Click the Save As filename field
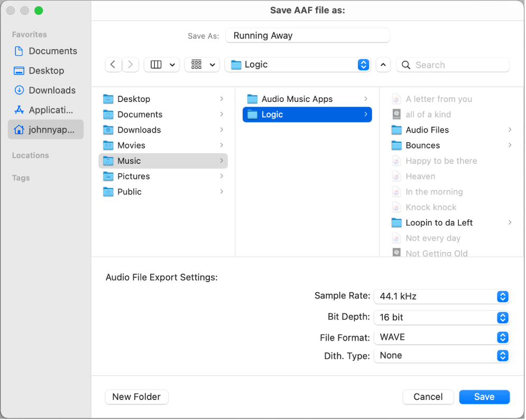 [307, 36]
